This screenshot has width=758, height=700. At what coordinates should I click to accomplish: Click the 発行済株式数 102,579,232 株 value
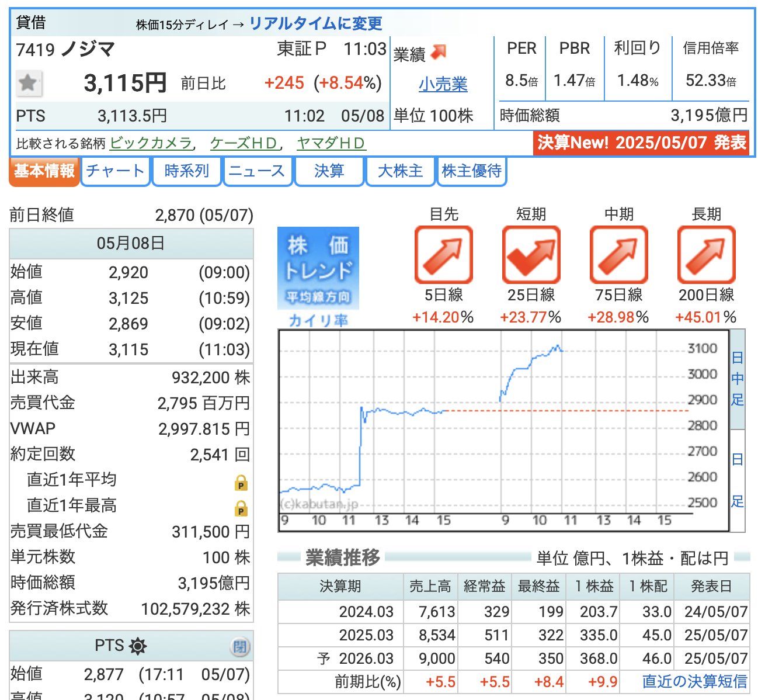tap(196, 609)
